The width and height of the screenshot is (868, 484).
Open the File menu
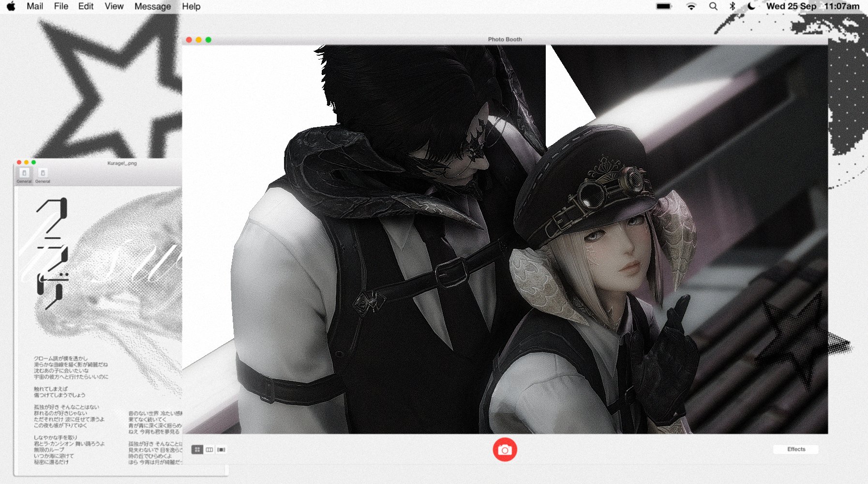pos(61,6)
